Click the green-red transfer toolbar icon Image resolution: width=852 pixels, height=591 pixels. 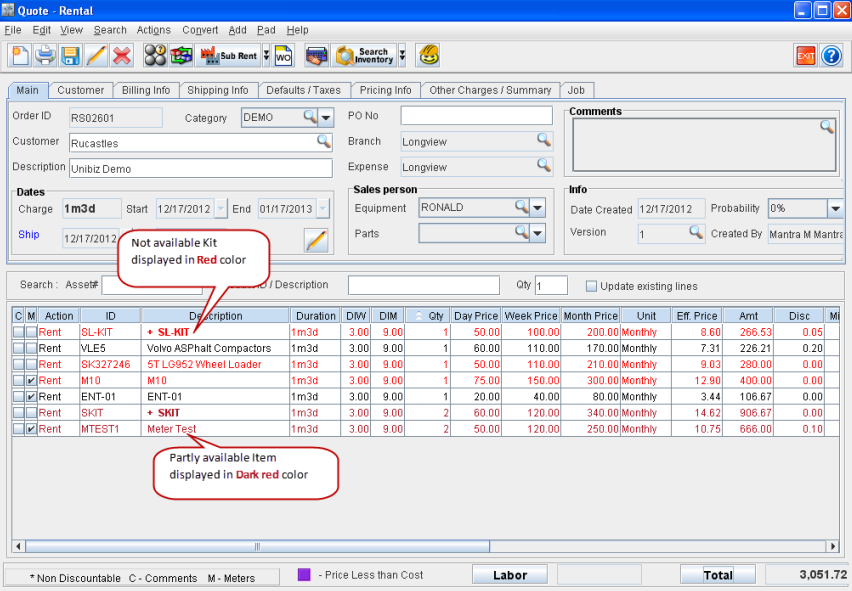(181, 55)
